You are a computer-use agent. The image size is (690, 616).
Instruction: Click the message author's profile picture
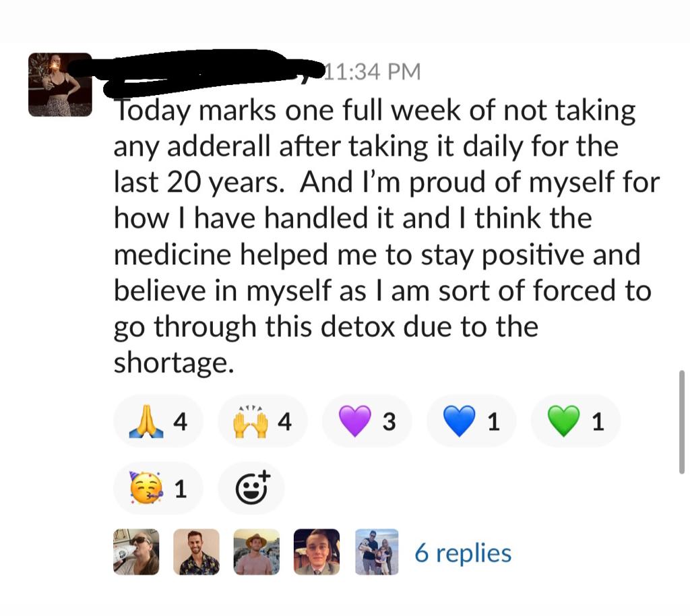coord(60,84)
